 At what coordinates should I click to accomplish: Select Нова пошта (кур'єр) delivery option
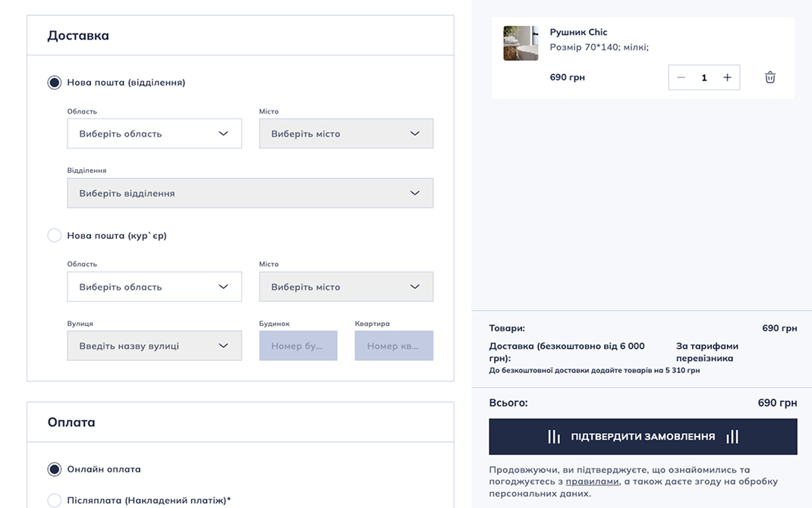click(x=55, y=236)
